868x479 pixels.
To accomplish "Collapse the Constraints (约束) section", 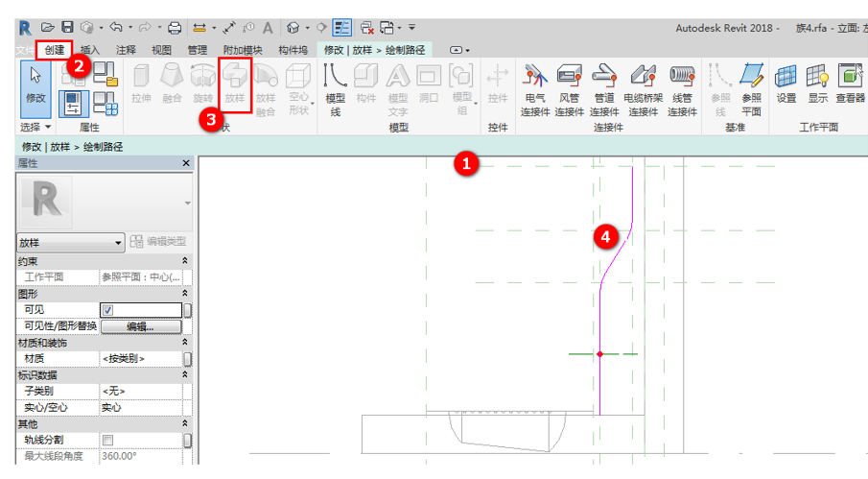I will tap(185, 261).
